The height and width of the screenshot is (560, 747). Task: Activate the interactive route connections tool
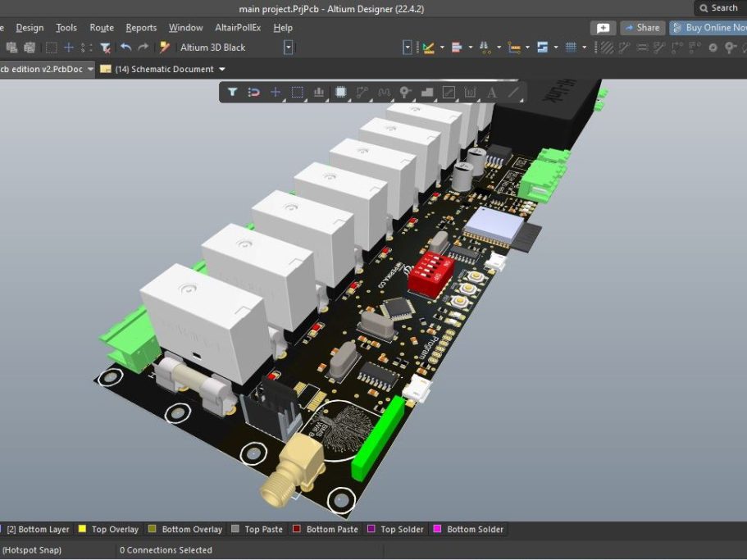tap(362, 93)
